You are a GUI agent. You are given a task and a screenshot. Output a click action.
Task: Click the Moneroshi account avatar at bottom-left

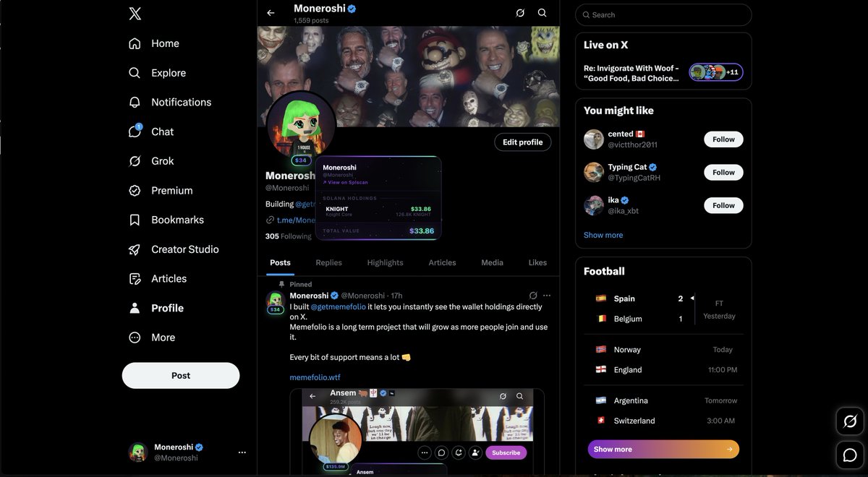coord(138,452)
